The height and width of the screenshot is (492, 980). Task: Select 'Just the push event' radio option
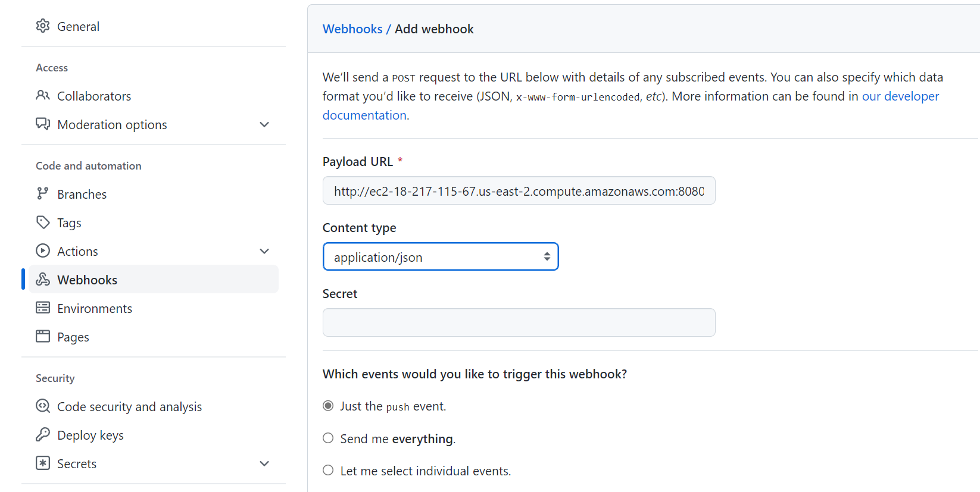click(328, 406)
